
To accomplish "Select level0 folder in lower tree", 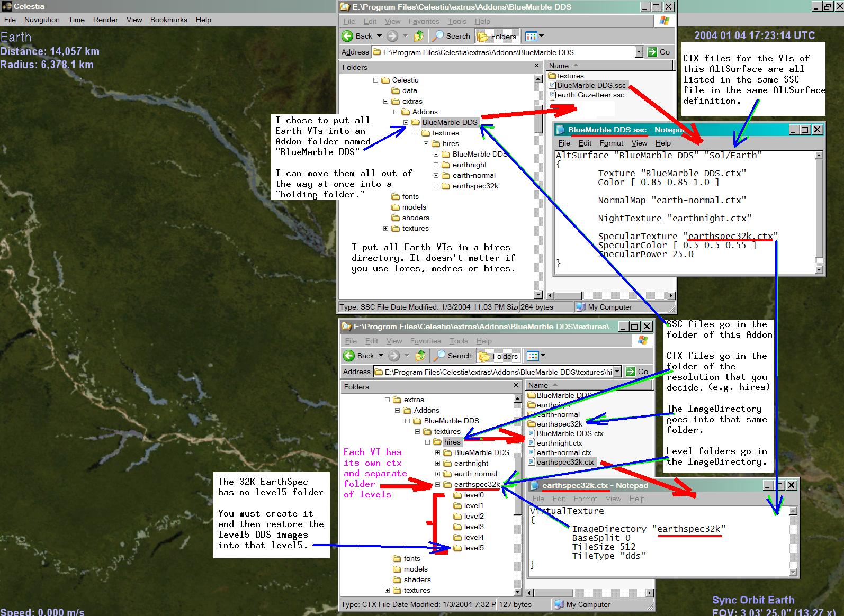I will point(474,495).
